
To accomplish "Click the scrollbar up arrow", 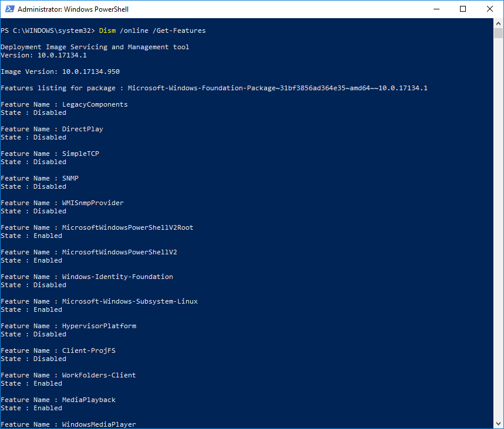I will pos(499,23).
